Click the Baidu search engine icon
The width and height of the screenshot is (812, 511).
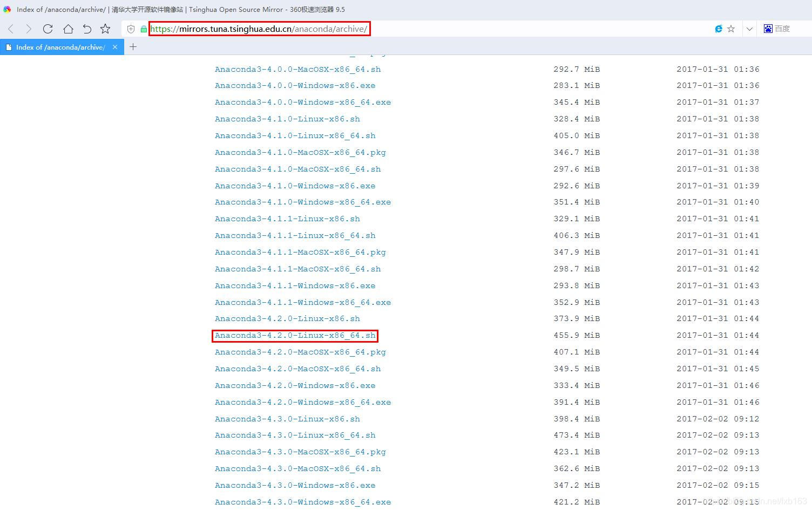(x=768, y=29)
